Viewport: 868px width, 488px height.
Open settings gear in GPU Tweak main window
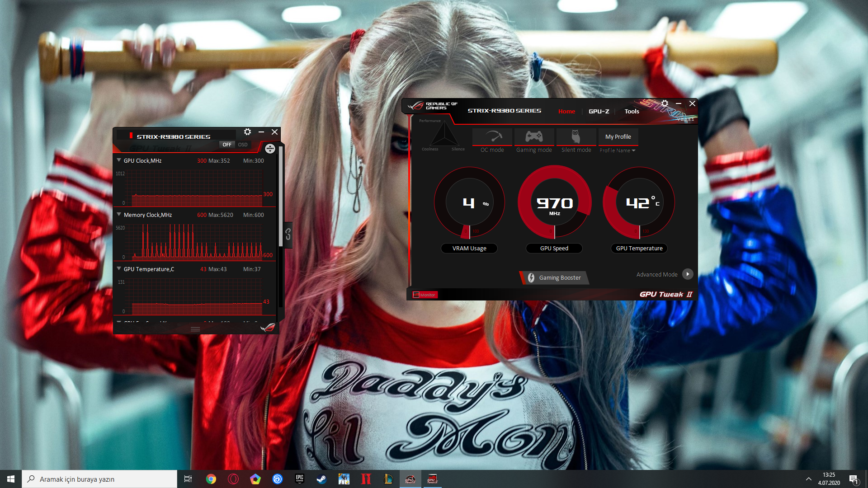coord(665,103)
